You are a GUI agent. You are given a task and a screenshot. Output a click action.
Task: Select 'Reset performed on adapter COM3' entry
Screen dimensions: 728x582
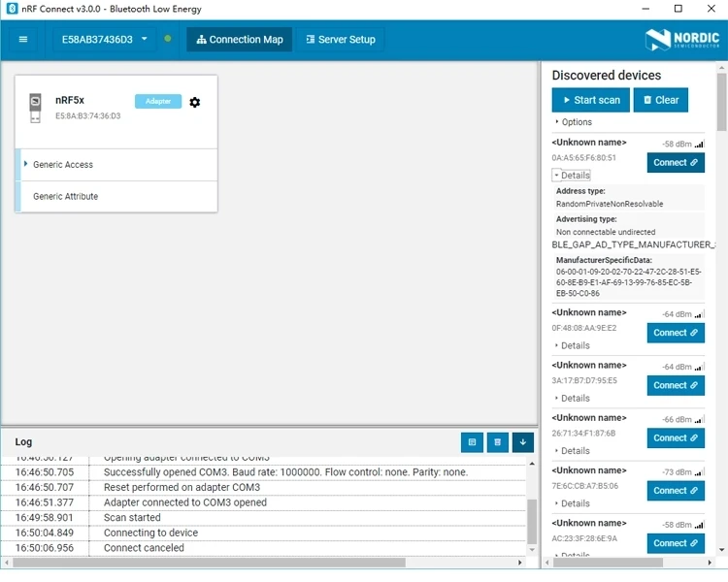pos(264,487)
